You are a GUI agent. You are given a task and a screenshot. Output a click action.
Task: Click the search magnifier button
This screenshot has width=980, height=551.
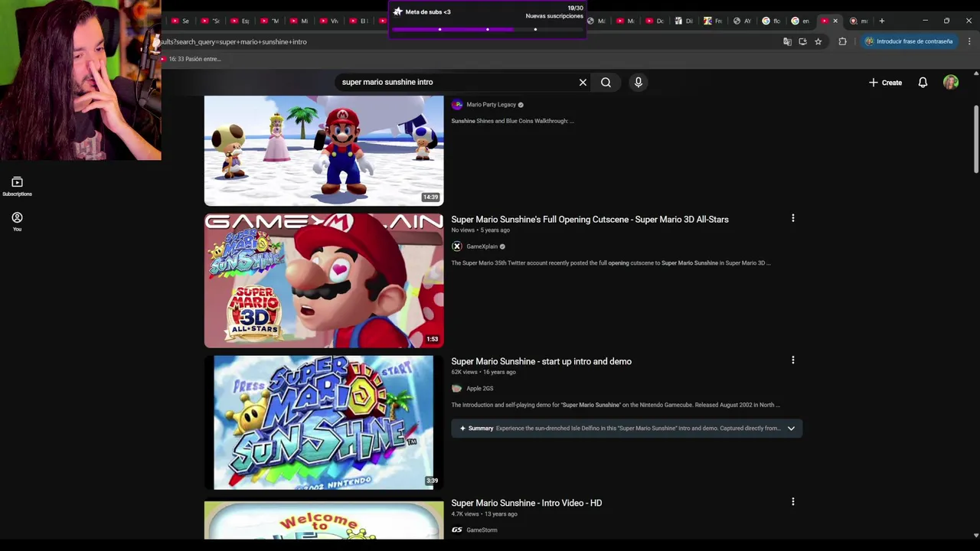606,82
